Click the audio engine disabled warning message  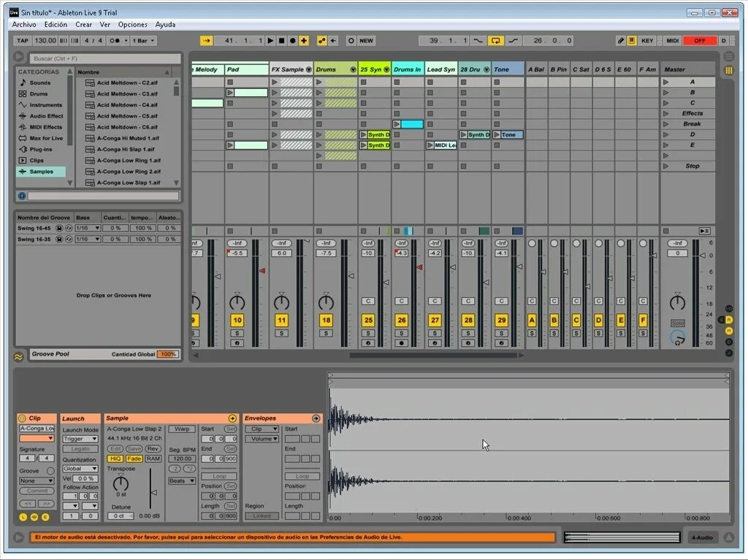pos(293,537)
